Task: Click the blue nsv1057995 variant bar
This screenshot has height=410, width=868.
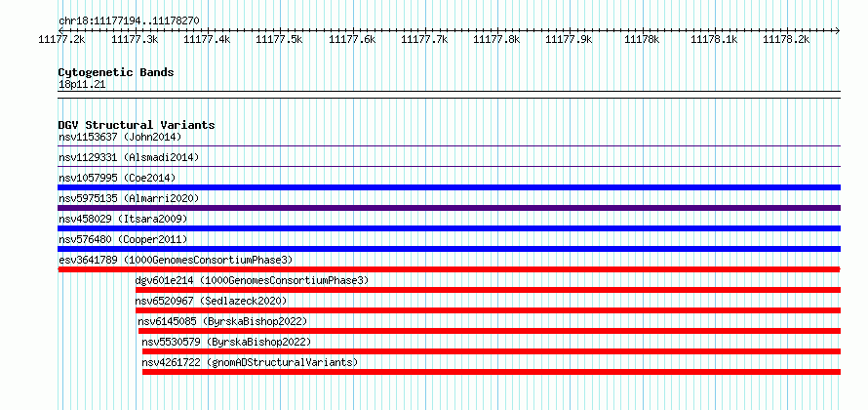Action: click(450, 187)
